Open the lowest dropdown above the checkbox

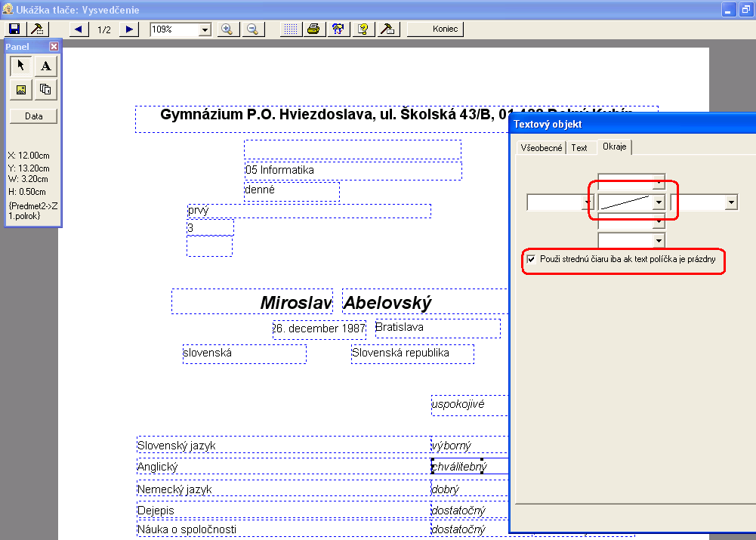(659, 240)
